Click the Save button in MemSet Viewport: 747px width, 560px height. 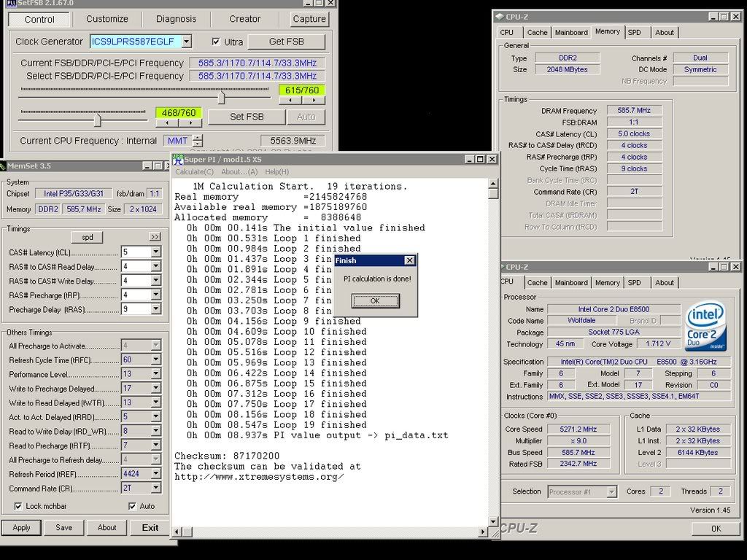(64, 528)
